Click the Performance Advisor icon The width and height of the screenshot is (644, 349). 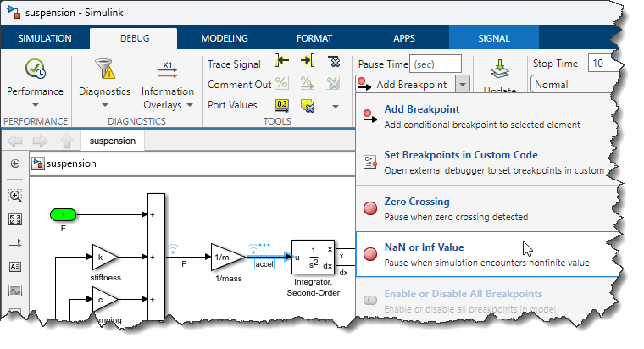(35, 69)
